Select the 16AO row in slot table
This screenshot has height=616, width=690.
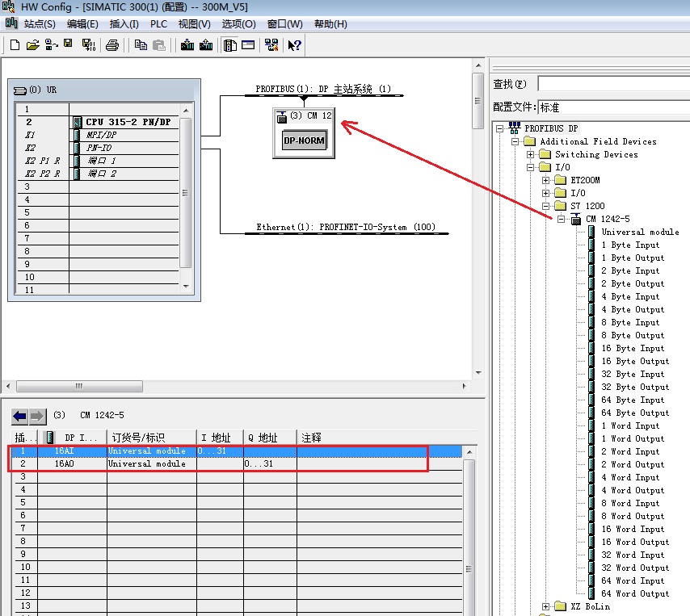tap(236, 464)
